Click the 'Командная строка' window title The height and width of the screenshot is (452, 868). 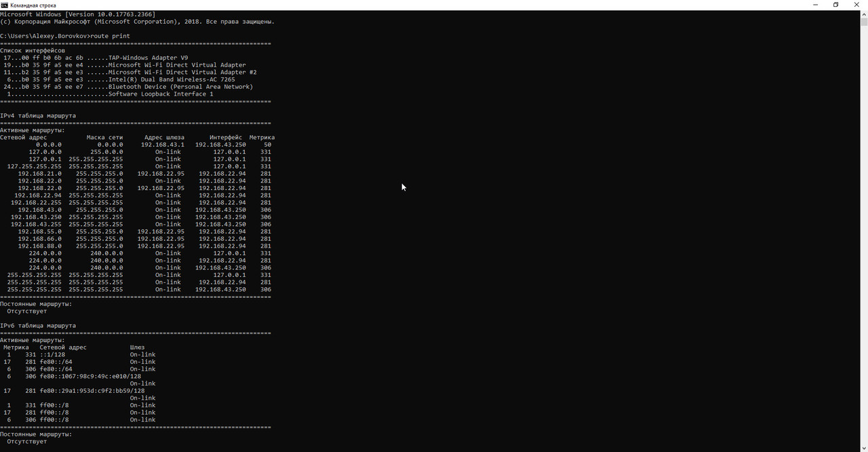tap(33, 5)
